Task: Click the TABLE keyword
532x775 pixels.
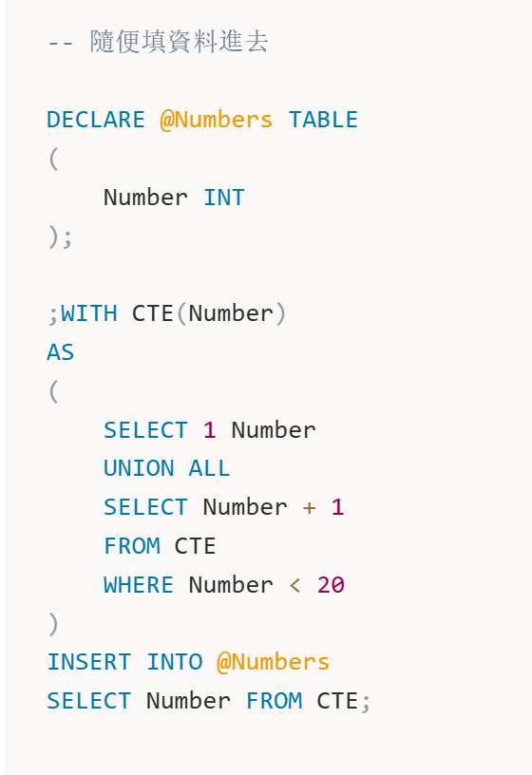Action: click(323, 120)
